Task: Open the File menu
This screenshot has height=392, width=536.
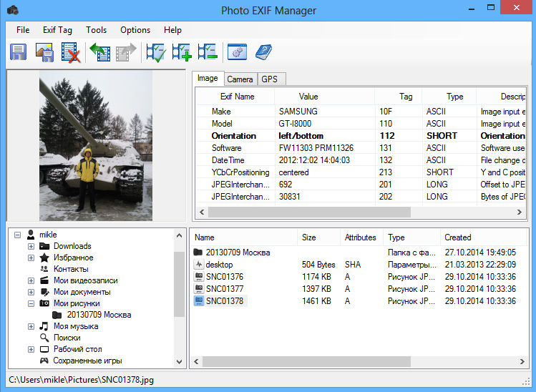Action: (23, 30)
